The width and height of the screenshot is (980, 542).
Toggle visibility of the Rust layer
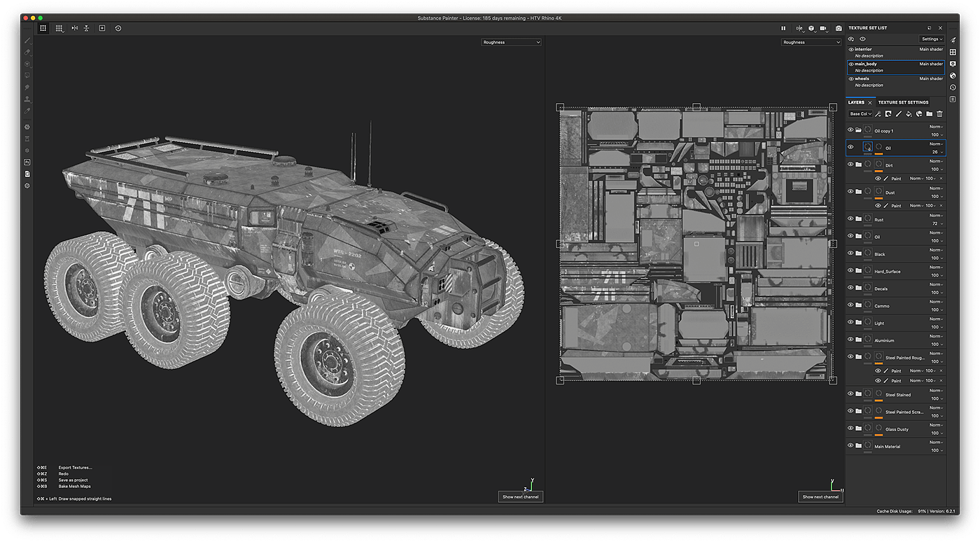[850, 220]
